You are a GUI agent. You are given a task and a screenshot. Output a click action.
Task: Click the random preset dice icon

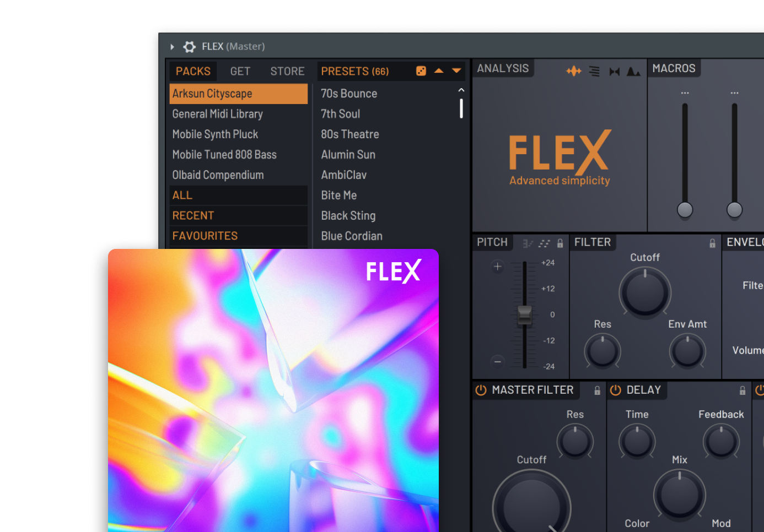[421, 71]
